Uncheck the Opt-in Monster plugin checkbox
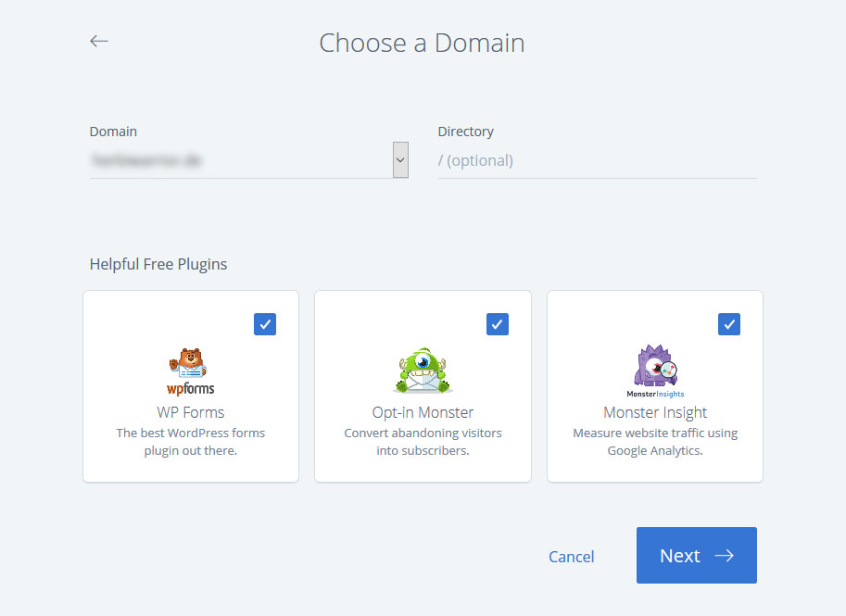Viewport: 846px width, 616px height. [498, 324]
